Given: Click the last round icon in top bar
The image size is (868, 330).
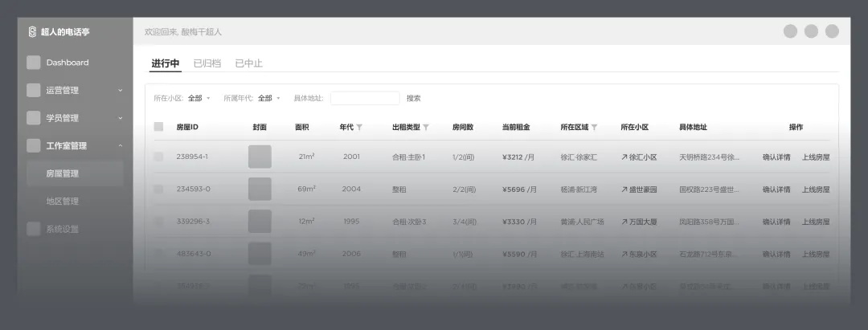Looking at the screenshot, I should click(x=832, y=31).
